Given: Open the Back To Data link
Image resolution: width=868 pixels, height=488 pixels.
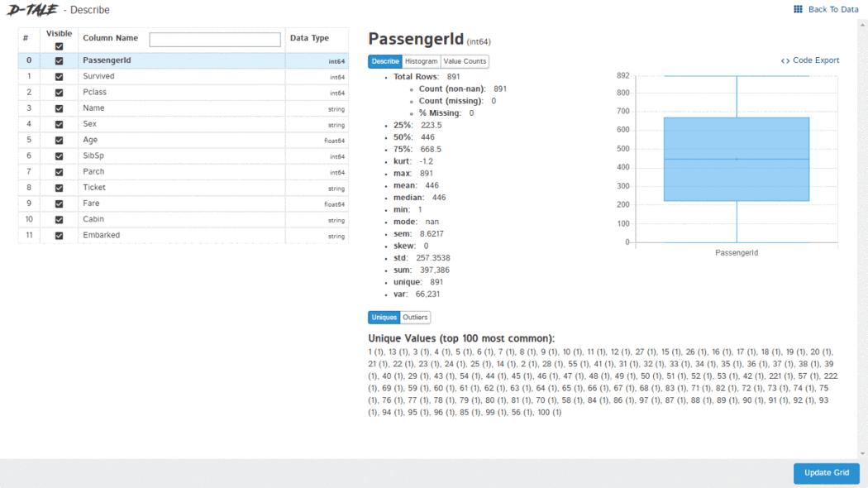Looking at the screenshot, I should click(833, 9).
